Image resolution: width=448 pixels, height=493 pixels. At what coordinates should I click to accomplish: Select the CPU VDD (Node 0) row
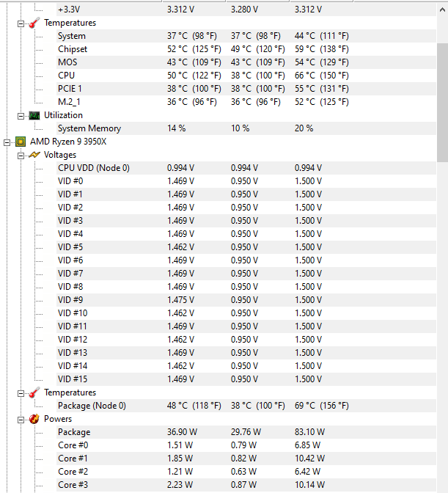click(94, 168)
